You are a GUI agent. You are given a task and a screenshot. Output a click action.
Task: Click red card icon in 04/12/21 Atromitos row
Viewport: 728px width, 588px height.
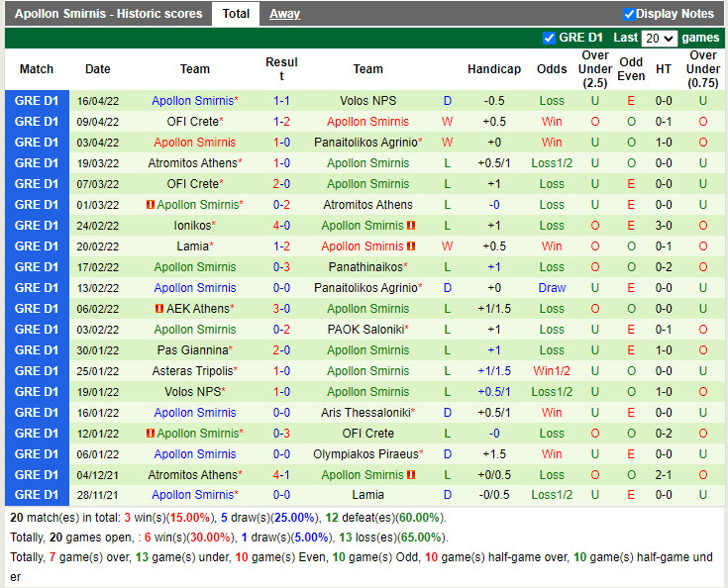coord(411,475)
